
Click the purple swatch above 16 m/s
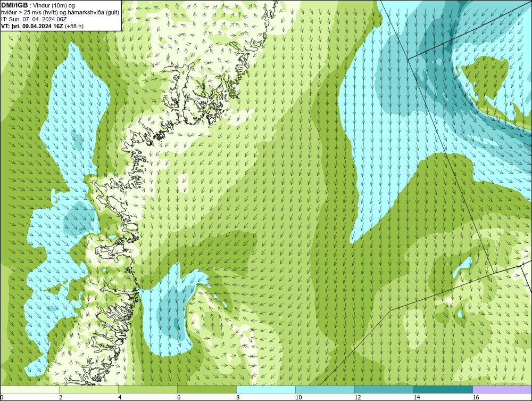[502, 389]
